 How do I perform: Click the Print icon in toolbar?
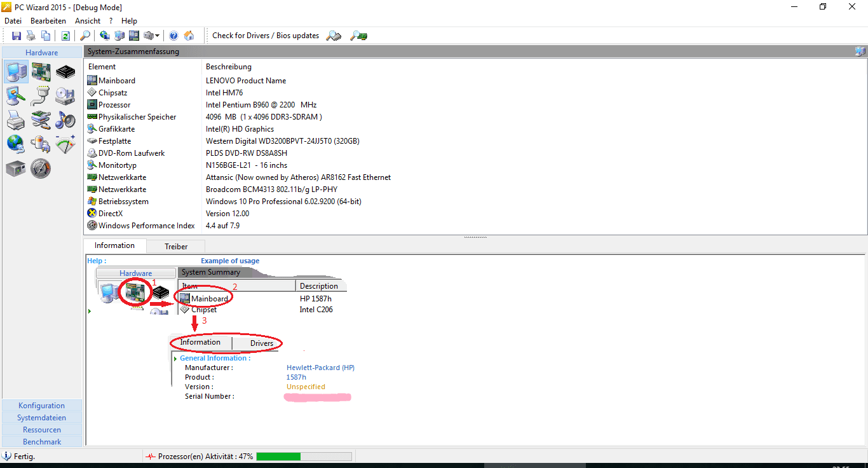click(x=31, y=36)
